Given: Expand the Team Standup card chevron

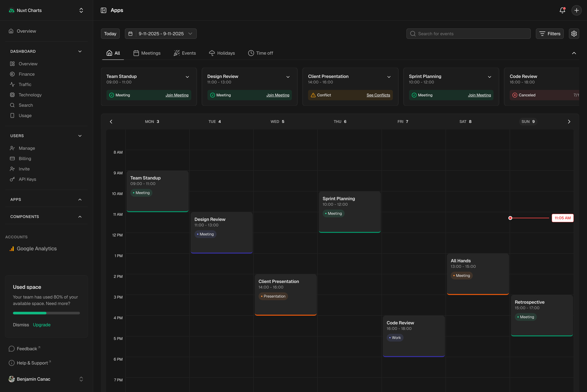Looking at the screenshot, I should [x=187, y=77].
